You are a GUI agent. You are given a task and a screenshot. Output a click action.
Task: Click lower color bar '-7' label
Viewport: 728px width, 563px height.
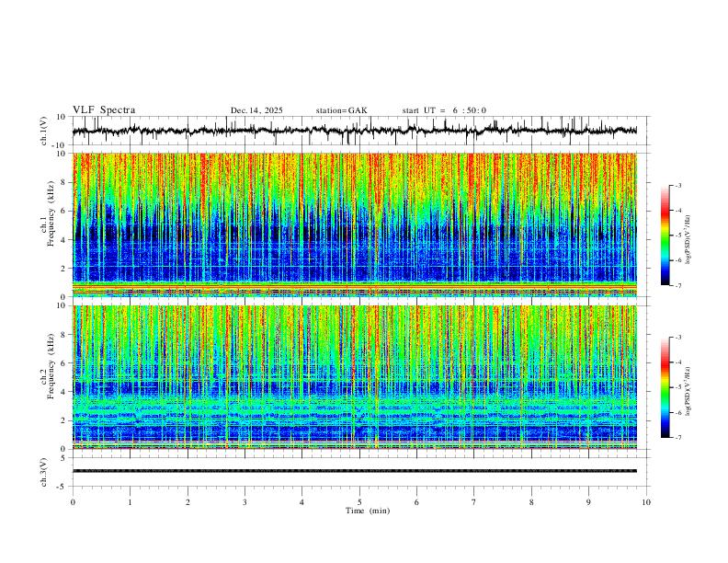pos(677,437)
